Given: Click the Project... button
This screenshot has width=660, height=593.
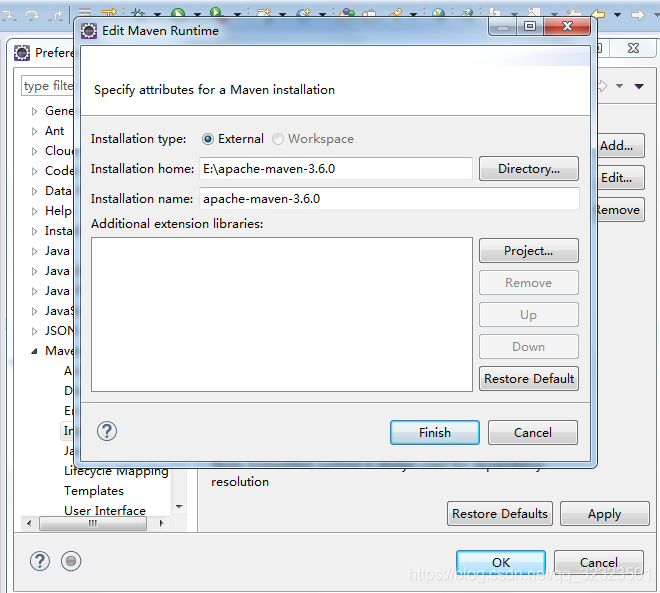Looking at the screenshot, I should pos(529,251).
